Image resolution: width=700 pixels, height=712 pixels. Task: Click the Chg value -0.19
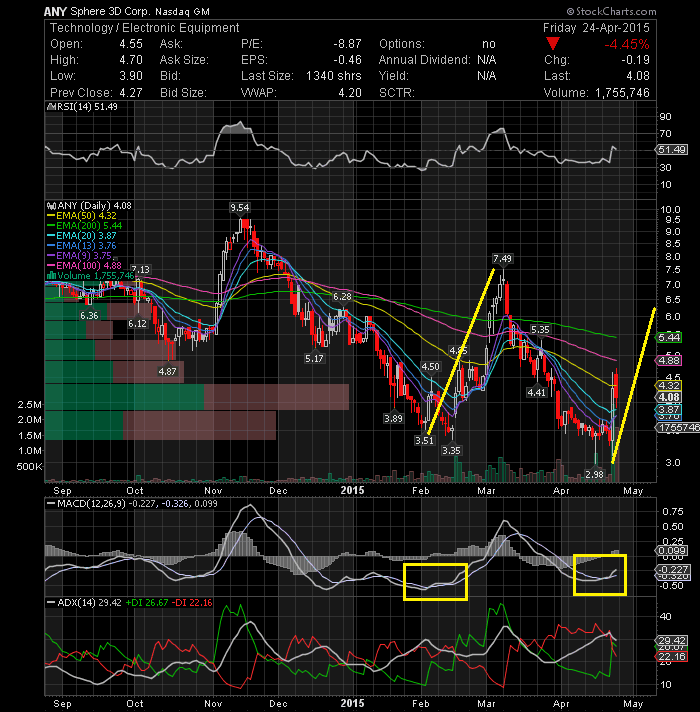click(x=636, y=60)
